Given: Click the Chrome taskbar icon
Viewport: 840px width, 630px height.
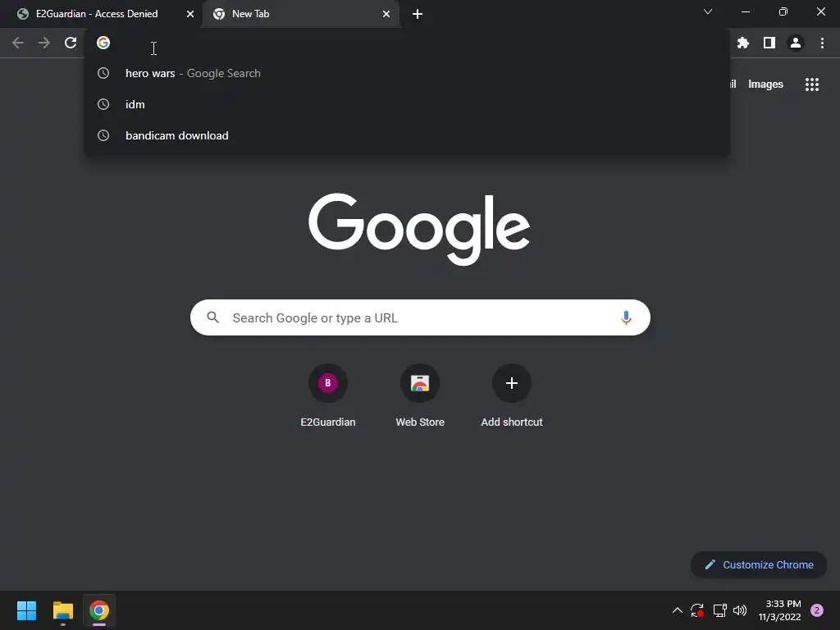Looking at the screenshot, I should [x=99, y=610].
